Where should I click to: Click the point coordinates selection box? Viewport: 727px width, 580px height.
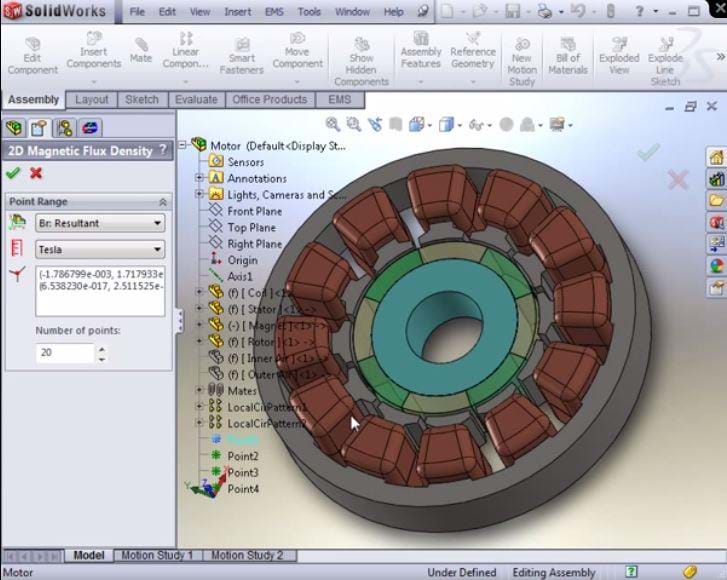(x=99, y=290)
